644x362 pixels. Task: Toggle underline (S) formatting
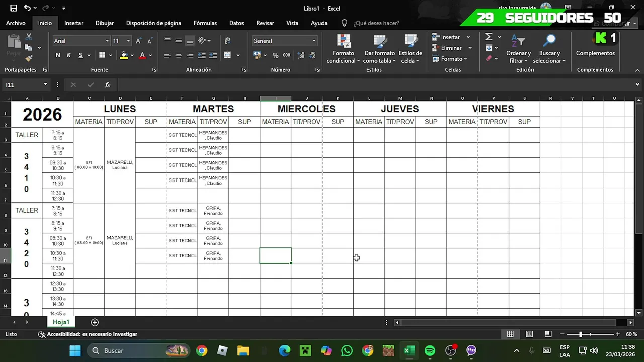pyautogui.click(x=80, y=55)
